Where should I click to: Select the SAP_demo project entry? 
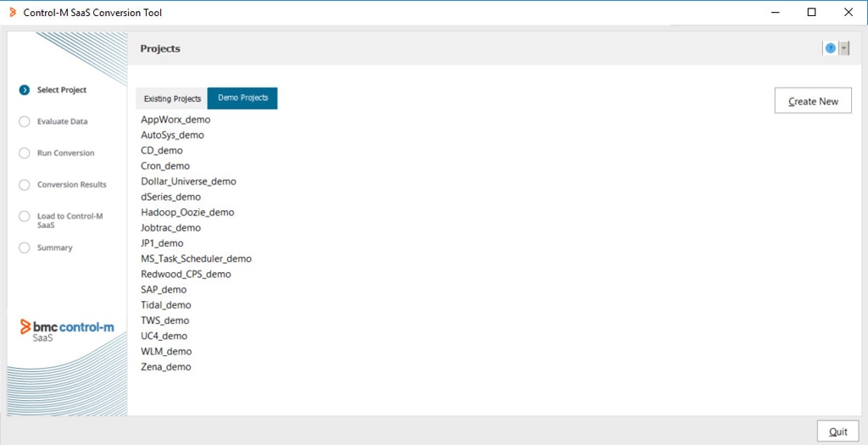point(164,289)
